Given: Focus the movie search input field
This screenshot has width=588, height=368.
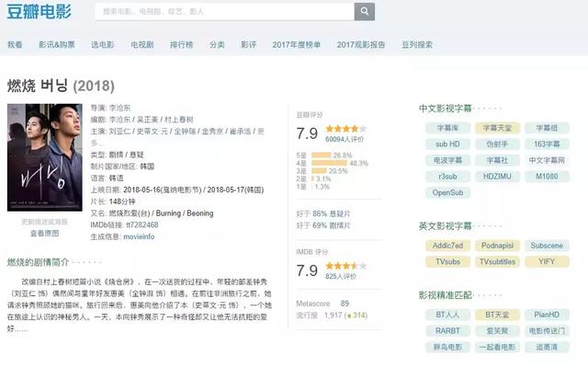Looking at the screenshot, I should point(224,12).
